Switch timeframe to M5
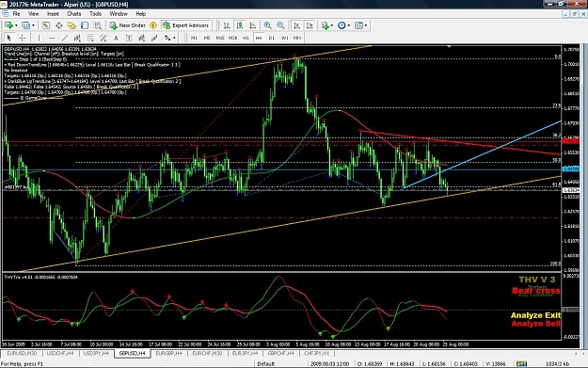The image size is (588, 368). pos(207,38)
